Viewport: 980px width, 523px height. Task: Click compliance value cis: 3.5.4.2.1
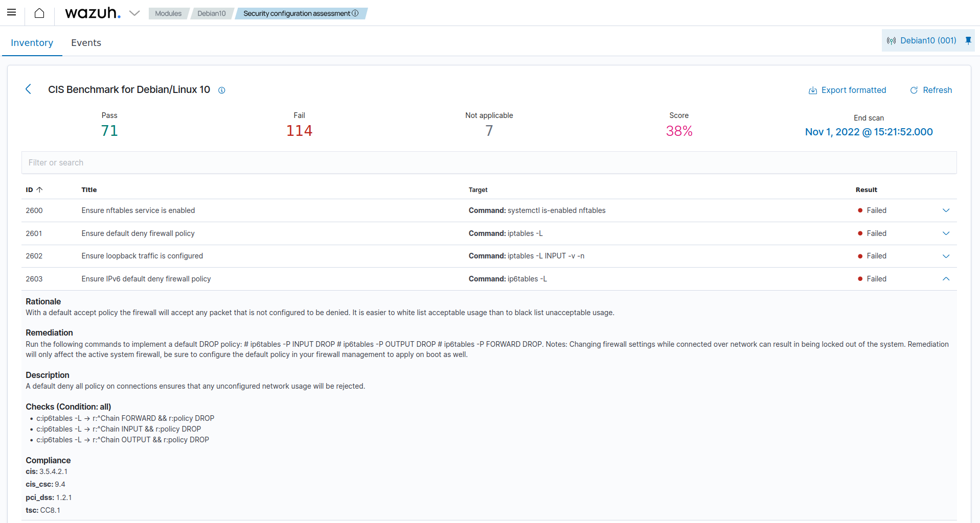47,471
